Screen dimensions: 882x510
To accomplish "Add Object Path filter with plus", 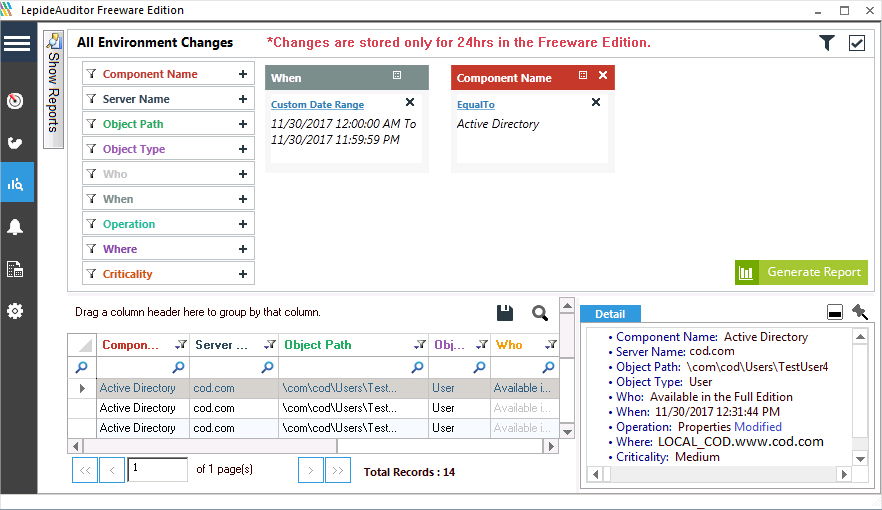I will click(x=243, y=124).
